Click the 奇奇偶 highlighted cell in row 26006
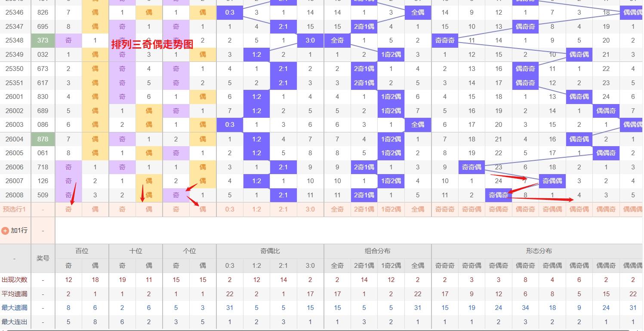 coord(471,167)
